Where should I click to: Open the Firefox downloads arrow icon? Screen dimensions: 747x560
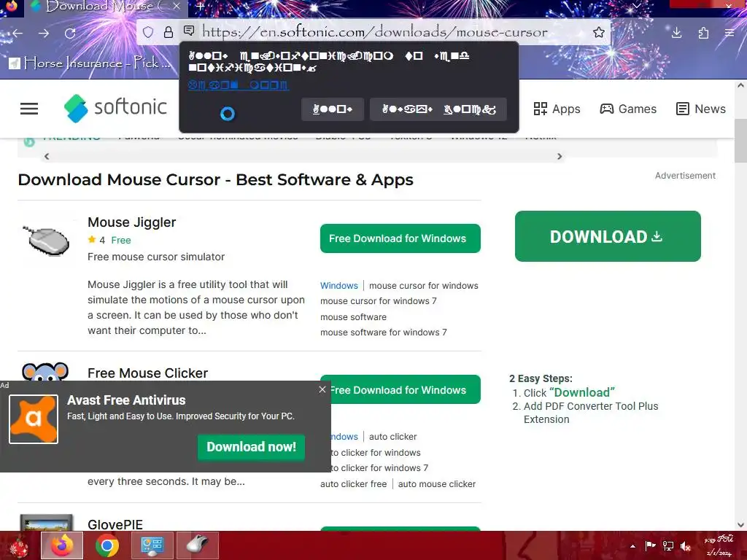pos(676,32)
